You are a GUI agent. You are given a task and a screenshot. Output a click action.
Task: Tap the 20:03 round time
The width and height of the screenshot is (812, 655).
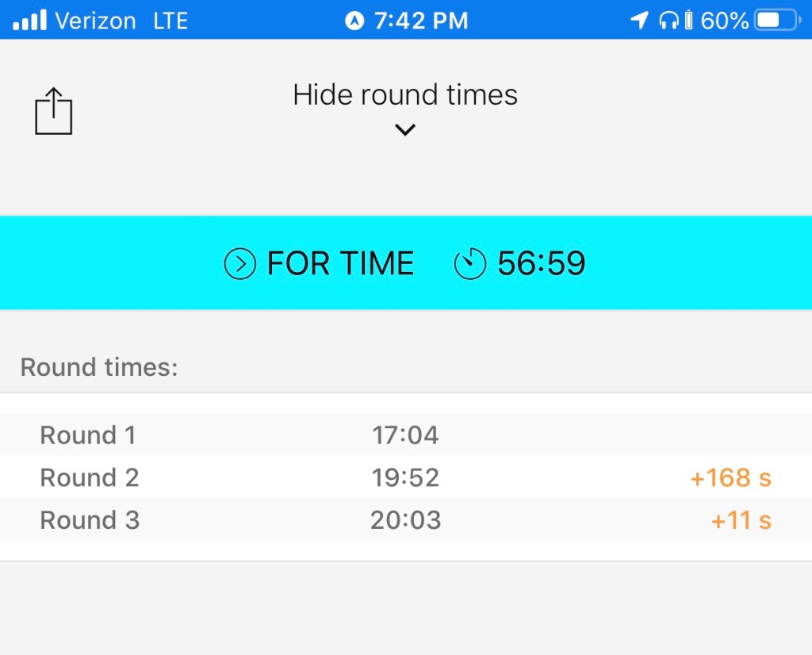tap(405, 520)
